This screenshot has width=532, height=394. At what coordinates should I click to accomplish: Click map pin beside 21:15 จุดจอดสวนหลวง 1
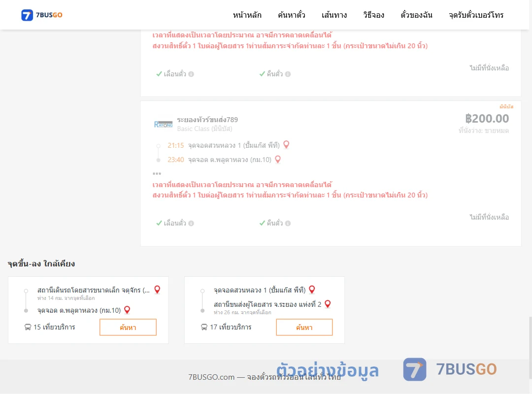pos(286,145)
